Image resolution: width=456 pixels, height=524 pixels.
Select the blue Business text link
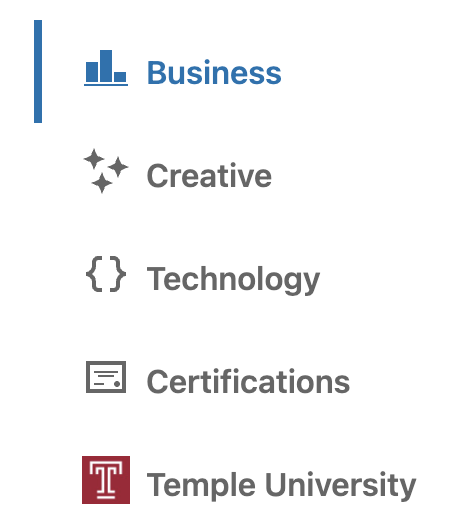(214, 73)
